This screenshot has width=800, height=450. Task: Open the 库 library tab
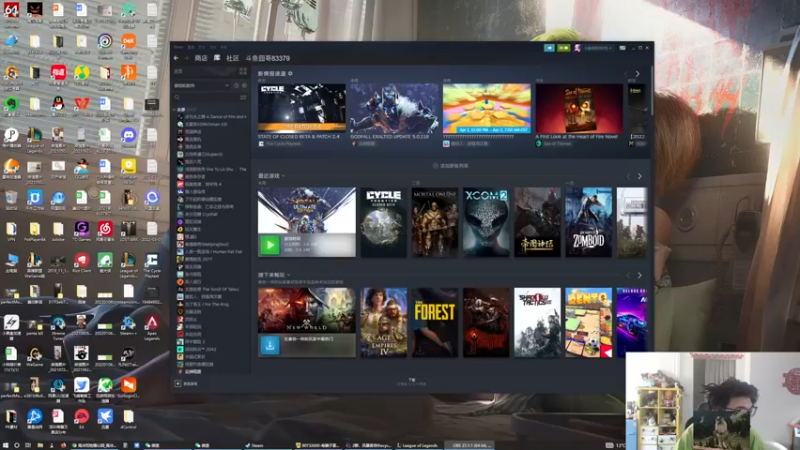[217, 58]
